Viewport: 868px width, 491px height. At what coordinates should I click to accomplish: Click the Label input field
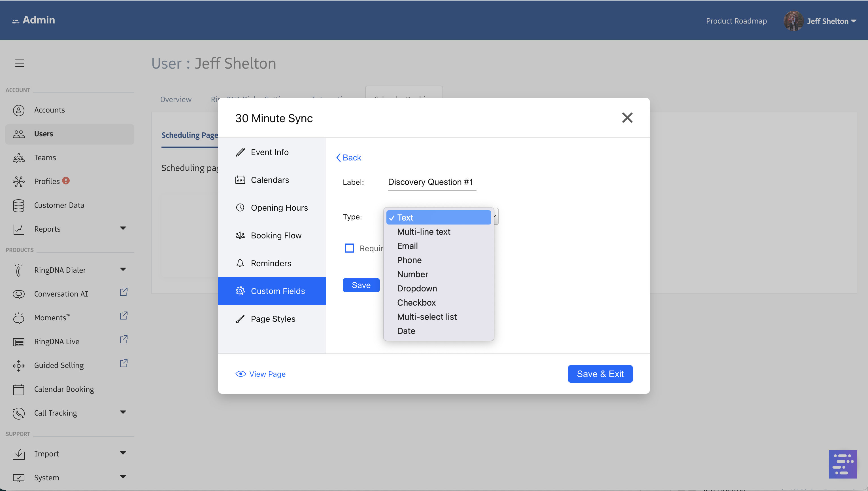click(x=432, y=182)
